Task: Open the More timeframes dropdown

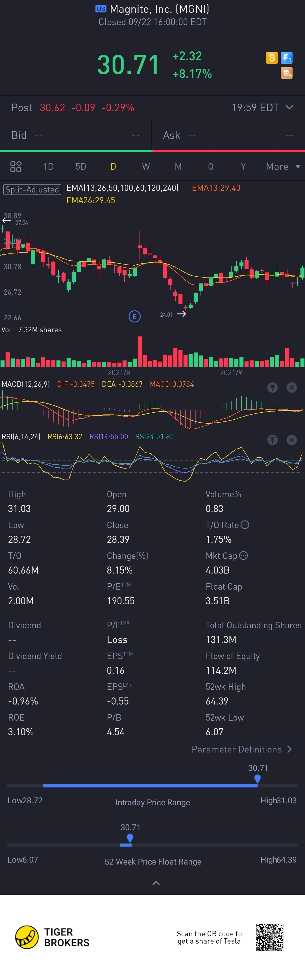Action: (283, 166)
